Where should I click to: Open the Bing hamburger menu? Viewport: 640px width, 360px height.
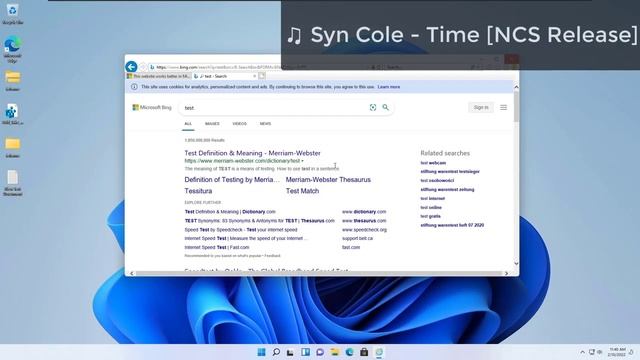[x=503, y=107]
